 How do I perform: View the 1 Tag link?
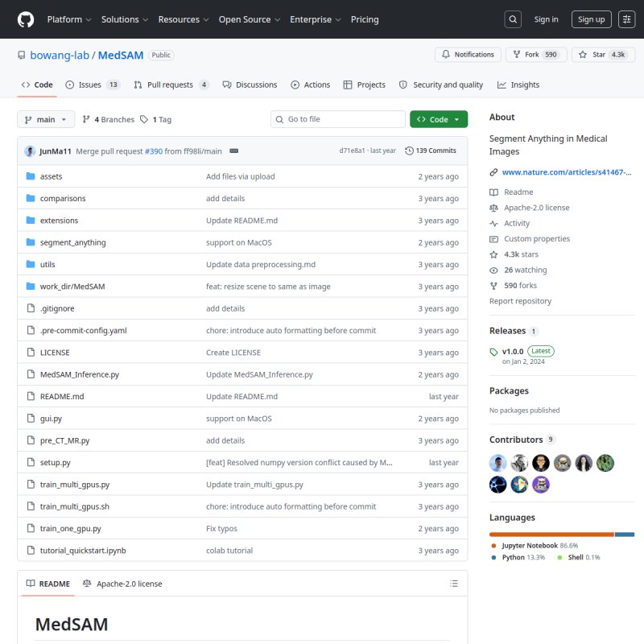pos(156,119)
